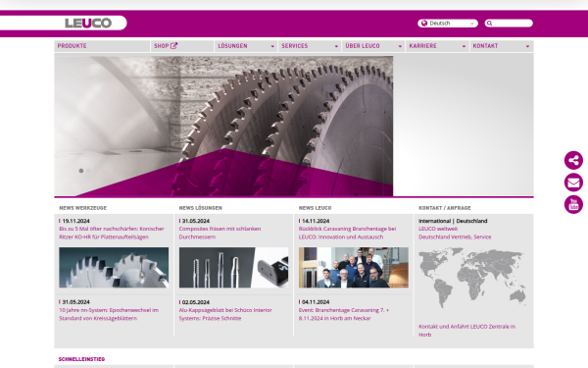Open the LÖSUNGEN menu item
This screenshot has width=588, height=368.
(x=246, y=46)
